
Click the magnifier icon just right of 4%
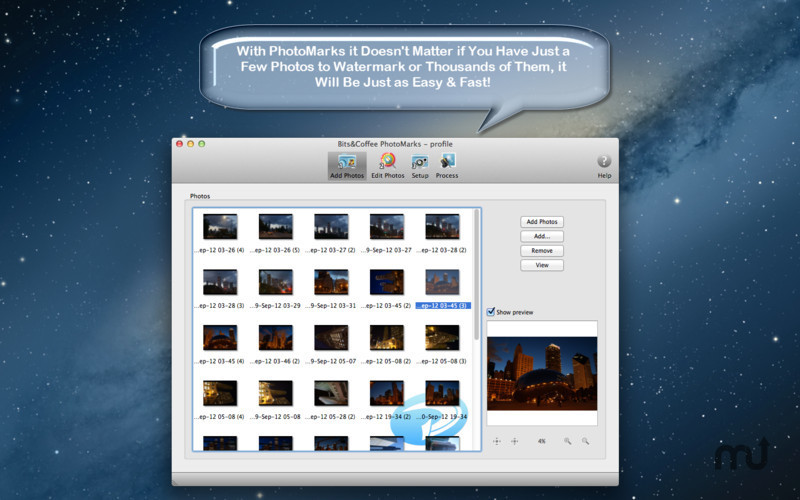click(x=567, y=441)
